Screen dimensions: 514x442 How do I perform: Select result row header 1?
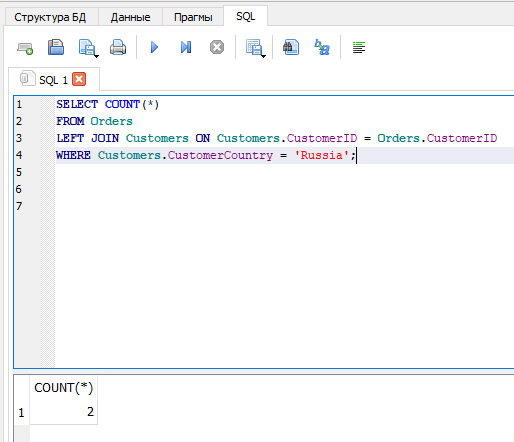21,413
